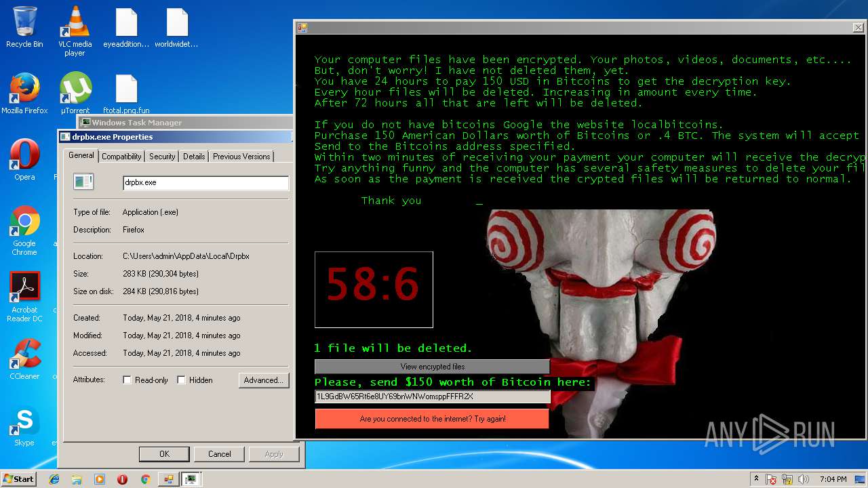Click the volume speaker tray icon
Viewport: 868px width, 488px height.
pyautogui.click(x=804, y=479)
